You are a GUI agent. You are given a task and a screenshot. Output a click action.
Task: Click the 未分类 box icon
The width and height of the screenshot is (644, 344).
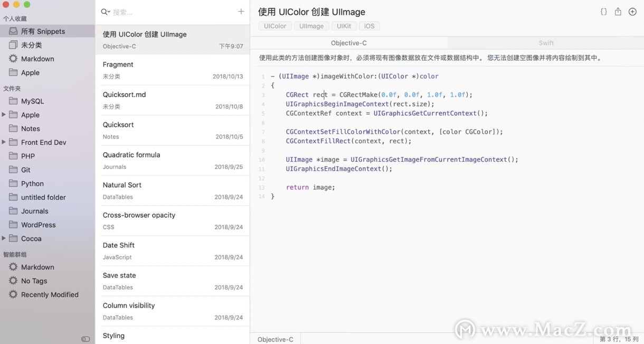click(x=13, y=45)
